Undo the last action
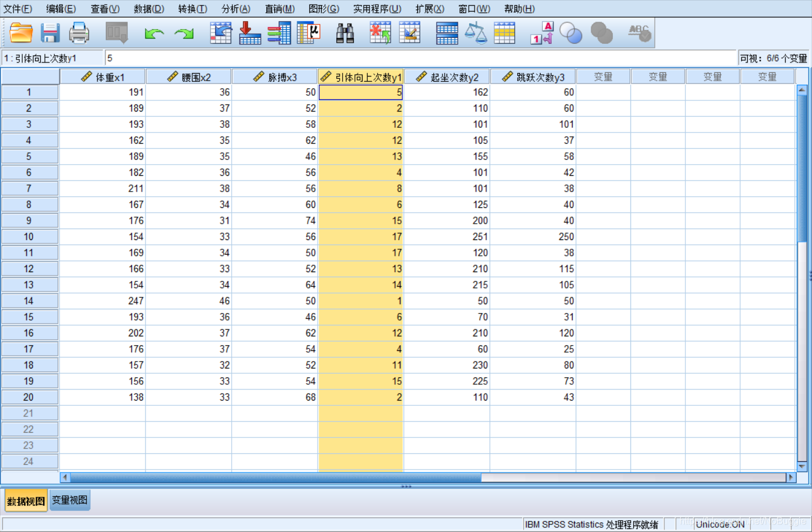Screen dimensions: 812x532 [154, 33]
